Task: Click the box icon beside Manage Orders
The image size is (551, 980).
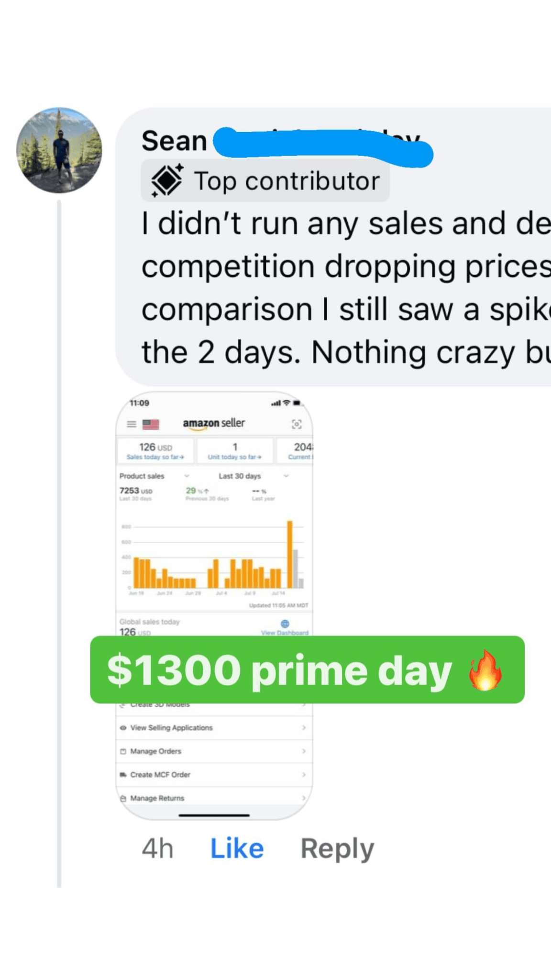Action: (x=123, y=751)
